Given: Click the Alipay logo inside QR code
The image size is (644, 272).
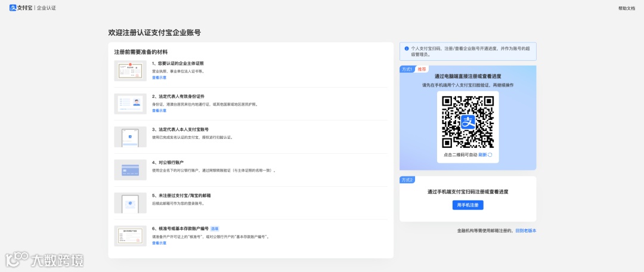Looking at the screenshot, I should 468,122.
